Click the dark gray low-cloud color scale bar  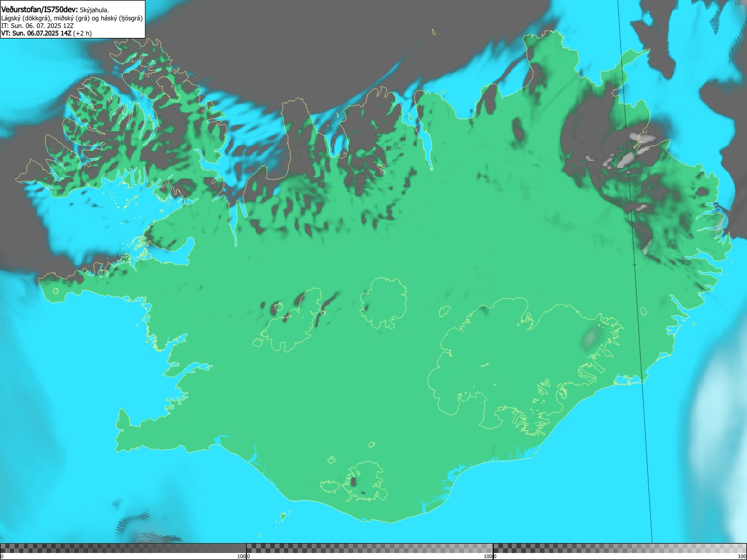pos(123,548)
